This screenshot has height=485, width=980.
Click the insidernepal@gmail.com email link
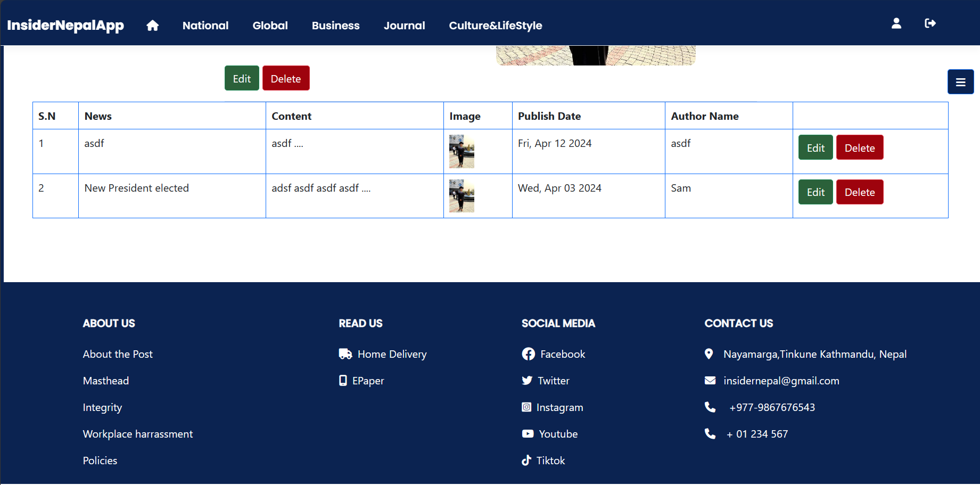tap(781, 381)
